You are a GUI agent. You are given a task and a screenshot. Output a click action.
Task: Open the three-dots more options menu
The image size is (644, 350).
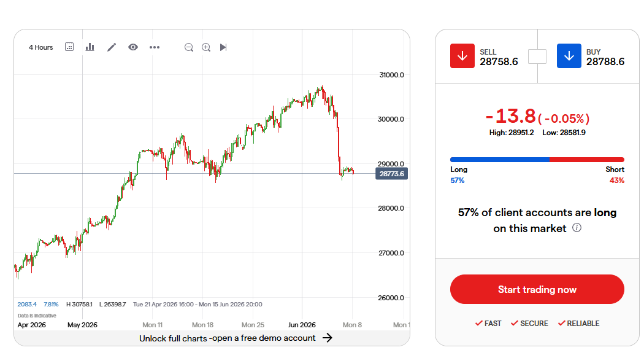[x=155, y=47]
